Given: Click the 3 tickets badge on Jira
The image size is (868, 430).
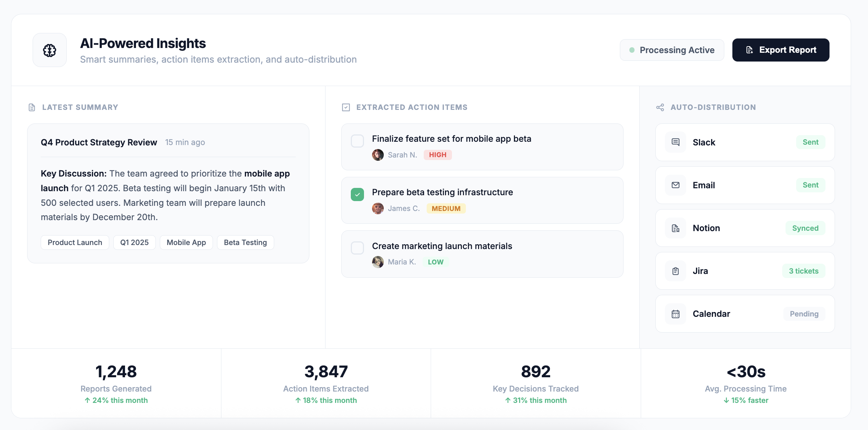Looking at the screenshot, I should [803, 271].
